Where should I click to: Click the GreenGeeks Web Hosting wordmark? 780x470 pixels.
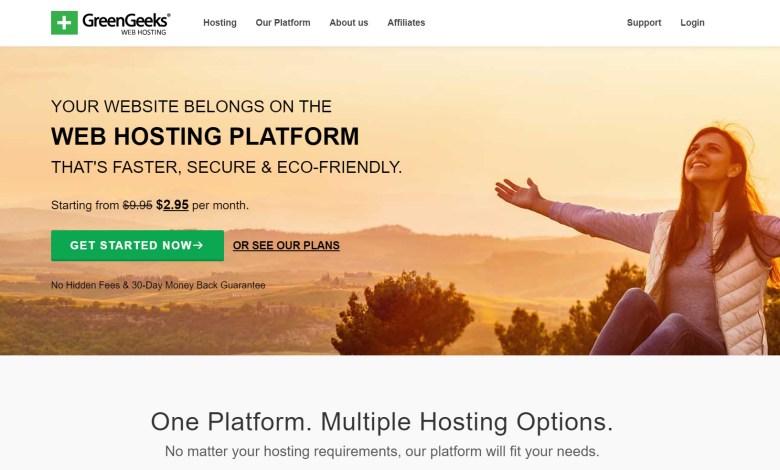coord(126,23)
